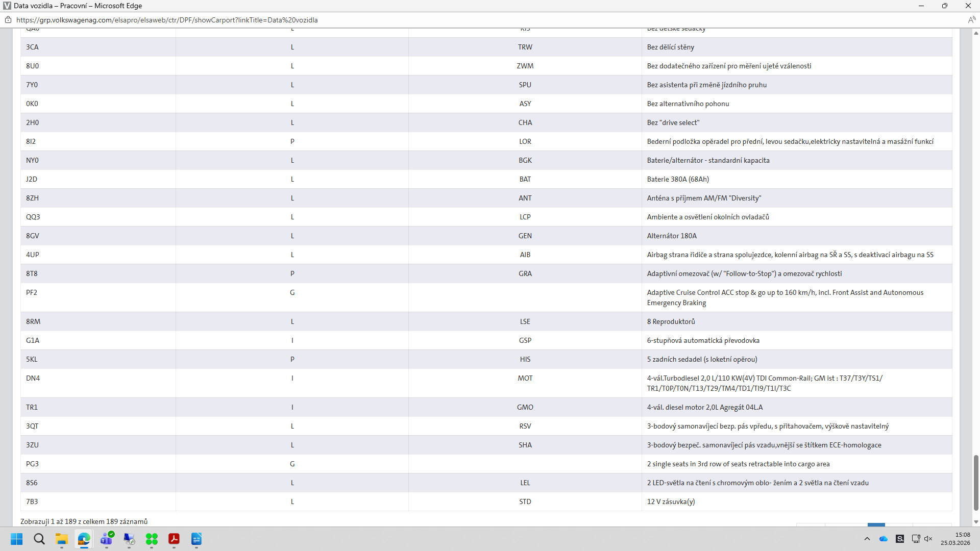View site information via the lock icon

(x=8, y=20)
